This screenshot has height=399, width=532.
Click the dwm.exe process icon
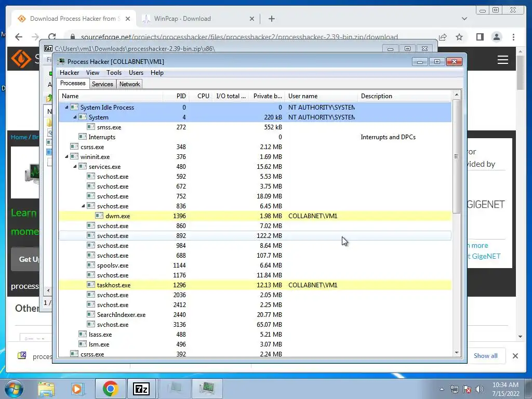click(x=99, y=216)
